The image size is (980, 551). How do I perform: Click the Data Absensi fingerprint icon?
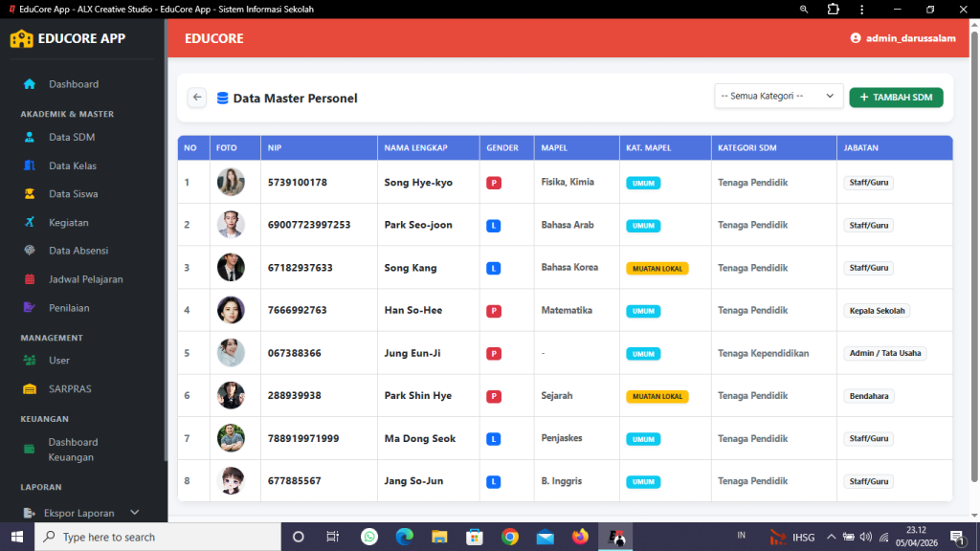click(30, 251)
